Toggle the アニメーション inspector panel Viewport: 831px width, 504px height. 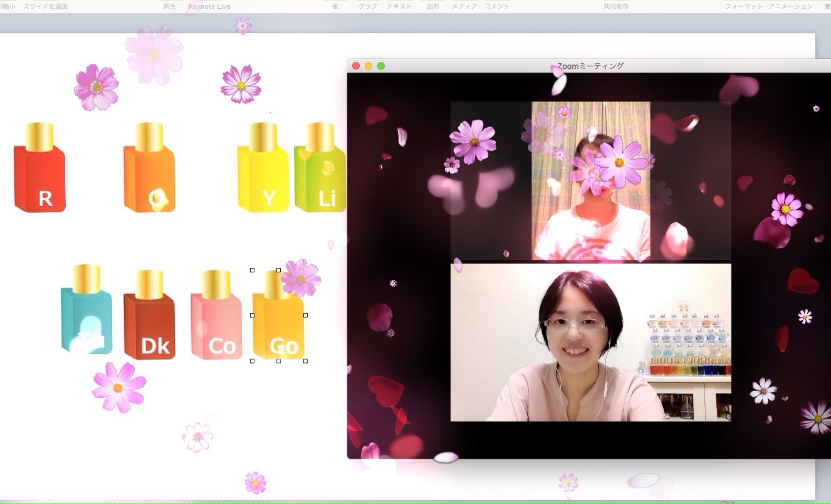(x=790, y=6)
